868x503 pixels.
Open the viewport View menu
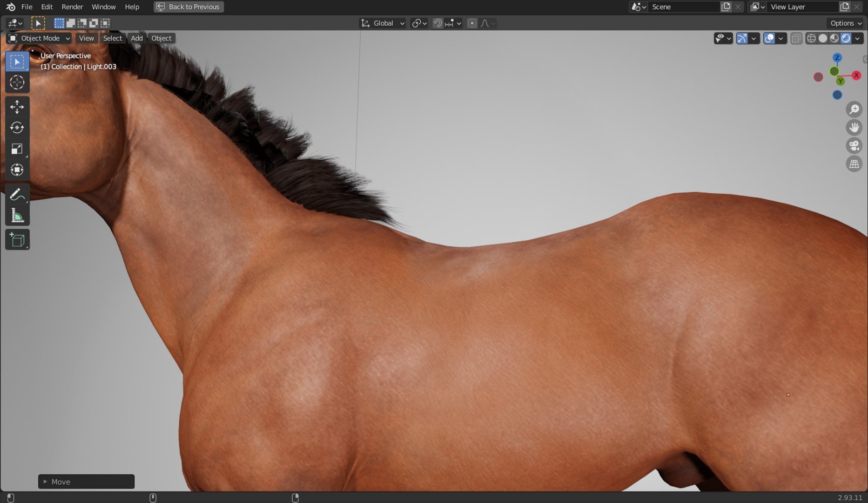[x=86, y=38]
